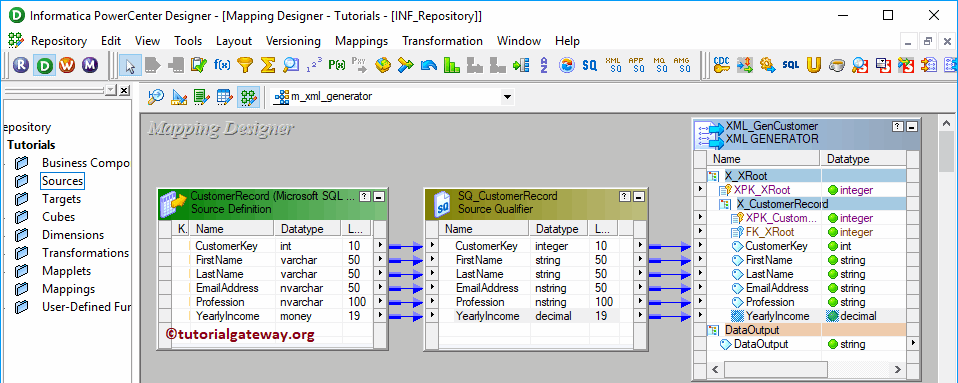This screenshot has height=383, width=958.
Task: Click Name column header in CustomerRecord source
Action: click(232, 229)
